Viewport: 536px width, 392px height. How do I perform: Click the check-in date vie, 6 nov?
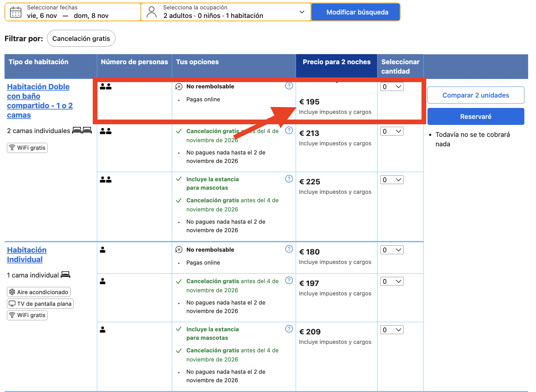42,16
